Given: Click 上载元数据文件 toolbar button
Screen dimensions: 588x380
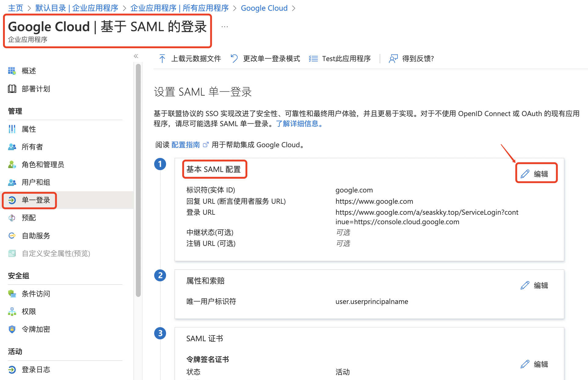Looking at the screenshot, I should click(x=190, y=59).
